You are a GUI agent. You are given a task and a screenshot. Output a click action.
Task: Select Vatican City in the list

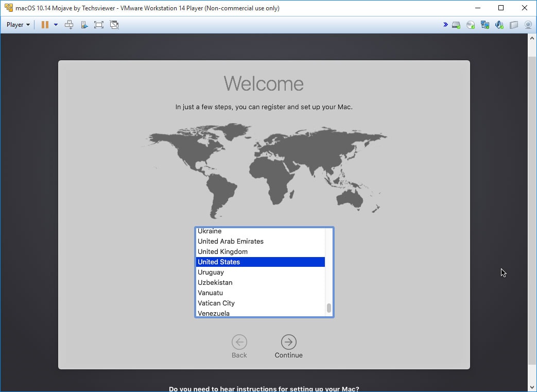(216, 303)
